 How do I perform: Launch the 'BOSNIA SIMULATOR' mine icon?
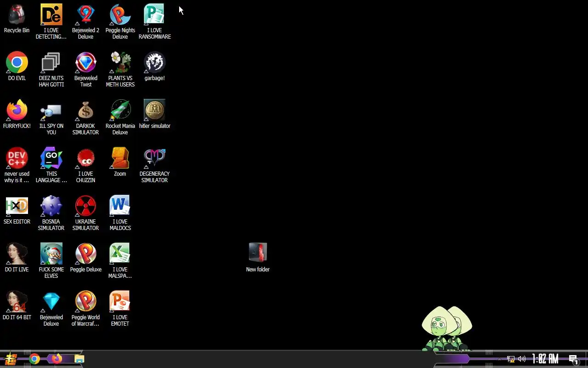coord(51,206)
